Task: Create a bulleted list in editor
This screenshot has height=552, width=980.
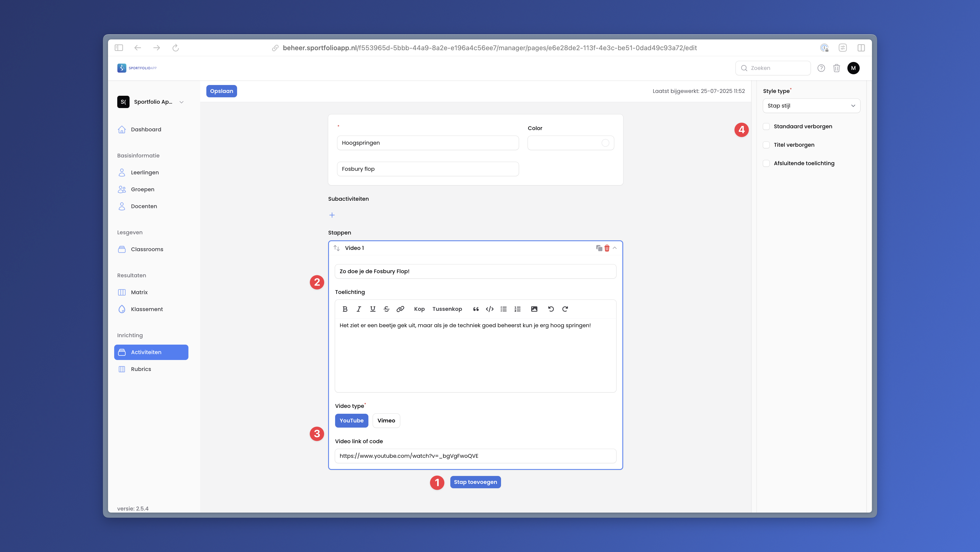Action: coord(503,309)
